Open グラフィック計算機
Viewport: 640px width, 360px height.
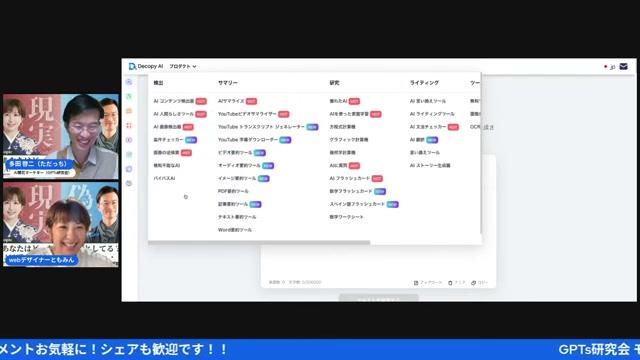pos(349,140)
